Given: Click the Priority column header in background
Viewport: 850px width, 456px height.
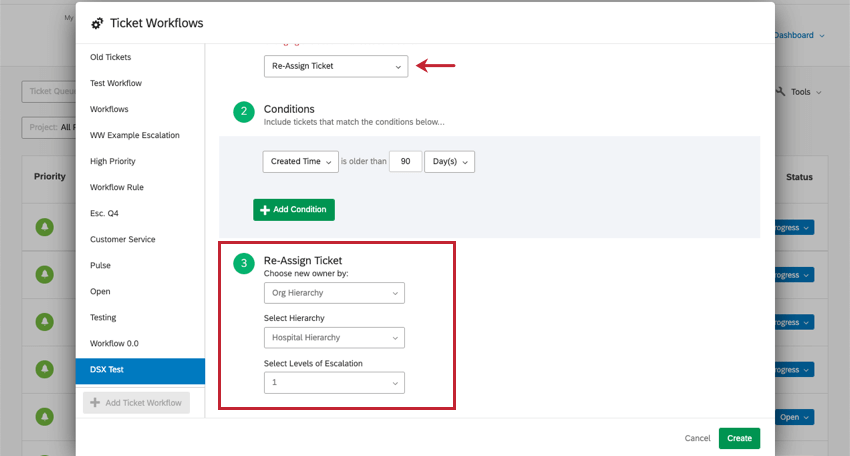Looking at the screenshot, I should (50, 176).
